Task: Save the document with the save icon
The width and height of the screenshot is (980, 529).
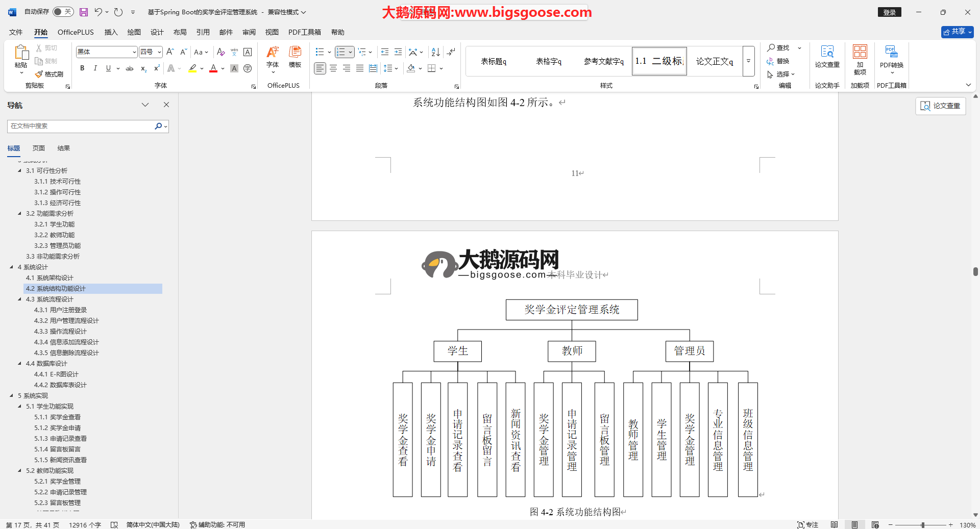Action: pos(84,12)
